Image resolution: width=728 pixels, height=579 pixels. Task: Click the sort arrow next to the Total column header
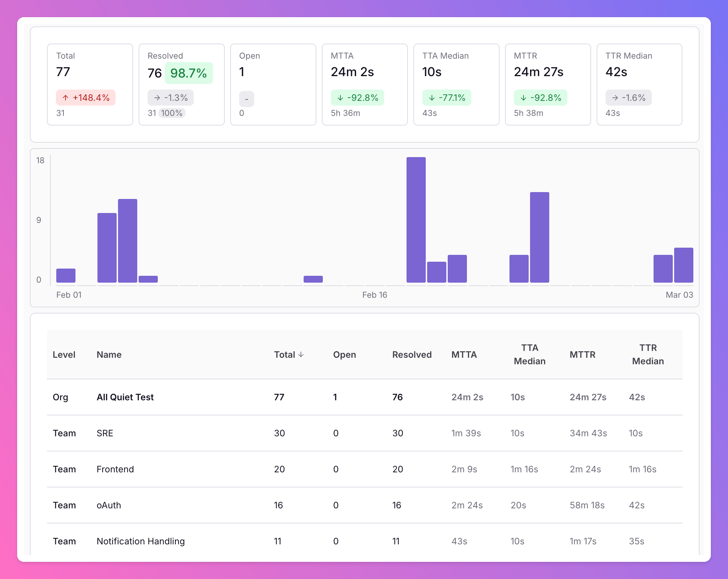pyautogui.click(x=302, y=355)
